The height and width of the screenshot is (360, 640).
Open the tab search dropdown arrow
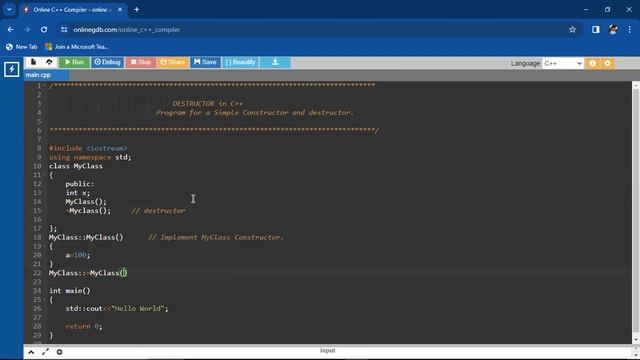click(9, 9)
